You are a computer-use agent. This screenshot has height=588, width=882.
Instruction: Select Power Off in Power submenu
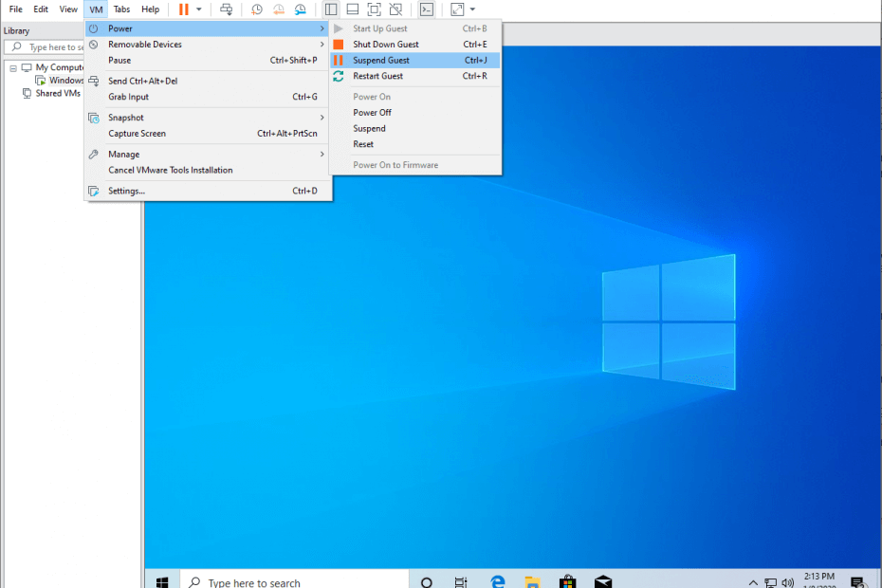(415, 113)
